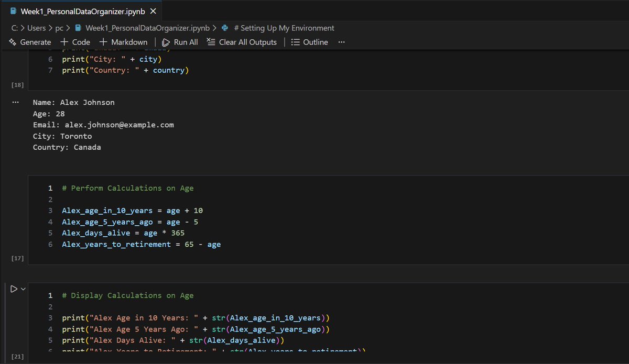Screen dimensions: 629x364
Task: Click the print("City: " + city) line
Action: [112, 59]
